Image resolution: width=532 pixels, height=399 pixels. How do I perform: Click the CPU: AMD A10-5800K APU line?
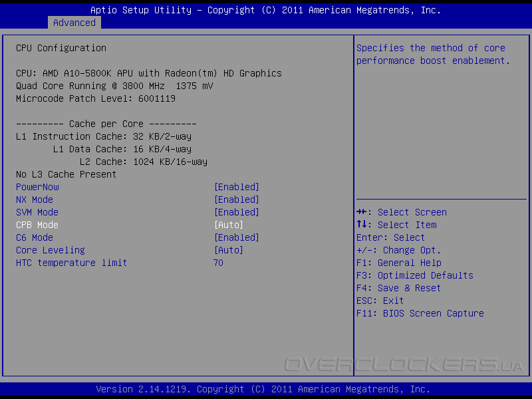point(149,73)
